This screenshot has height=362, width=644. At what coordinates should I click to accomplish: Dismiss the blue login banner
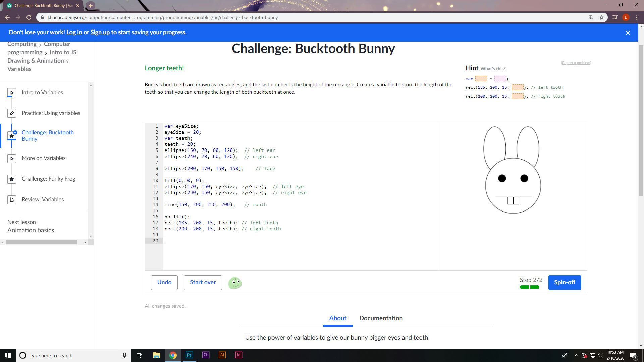628,33
